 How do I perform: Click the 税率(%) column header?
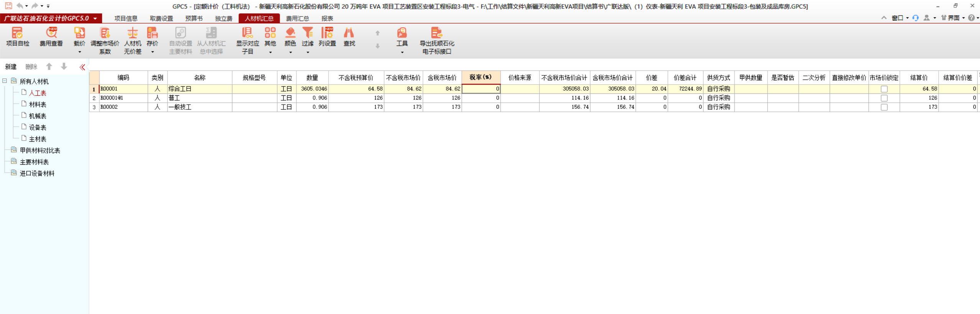coord(481,77)
